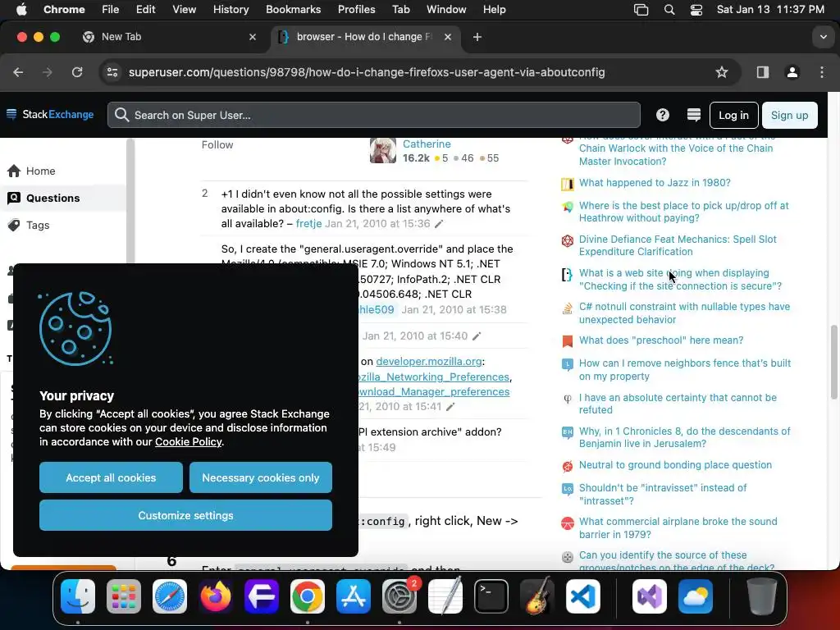Launch GarageBand from the Dock
Viewport: 840px width, 630px height.
click(537, 596)
